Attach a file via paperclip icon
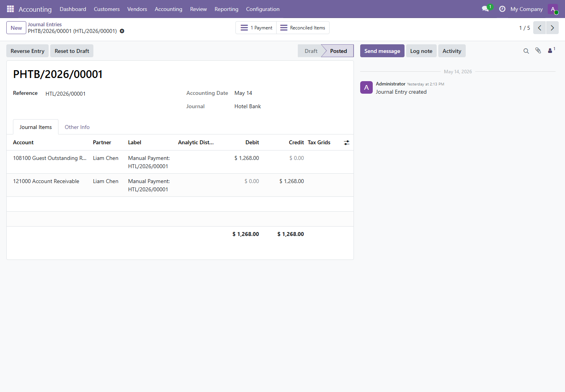This screenshot has width=565, height=392. [538, 51]
